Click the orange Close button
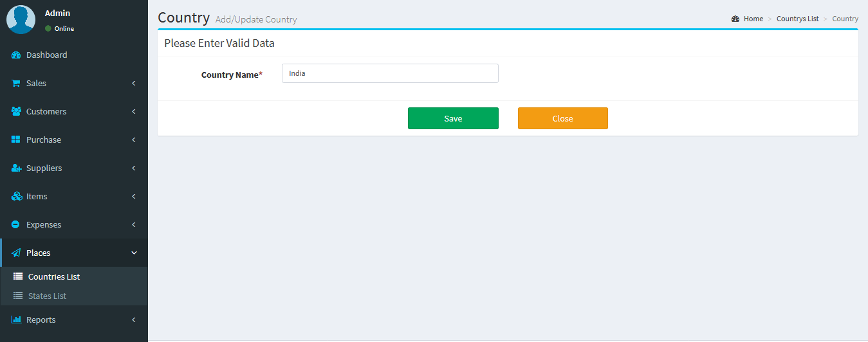Viewport: 868px width, 342px height. click(562, 118)
